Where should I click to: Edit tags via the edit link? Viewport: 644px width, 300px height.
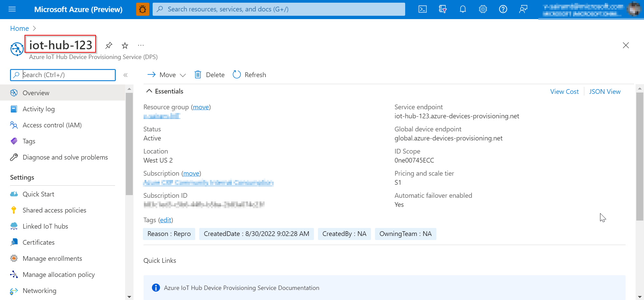click(166, 220)
